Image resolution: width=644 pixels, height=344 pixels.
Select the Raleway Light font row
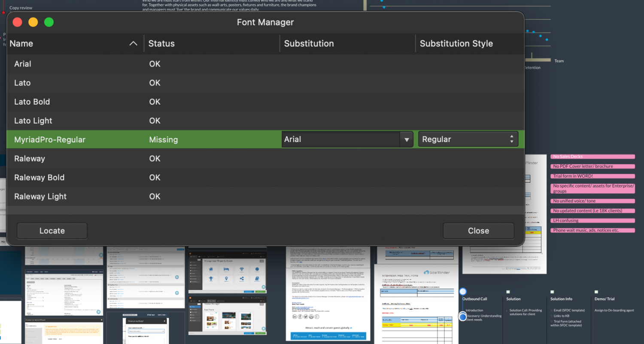tap(40, 196)
